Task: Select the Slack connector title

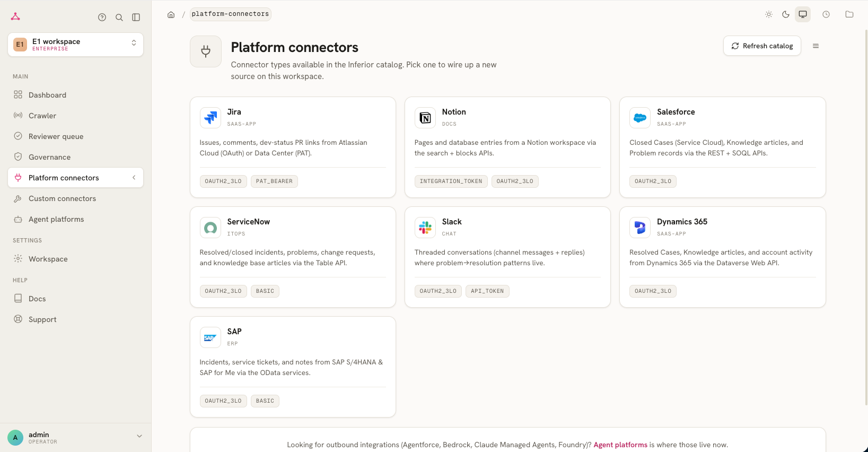Action: click(452, 222)
